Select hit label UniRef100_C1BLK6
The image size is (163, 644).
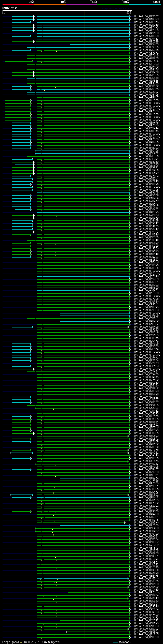pos(146,131)
